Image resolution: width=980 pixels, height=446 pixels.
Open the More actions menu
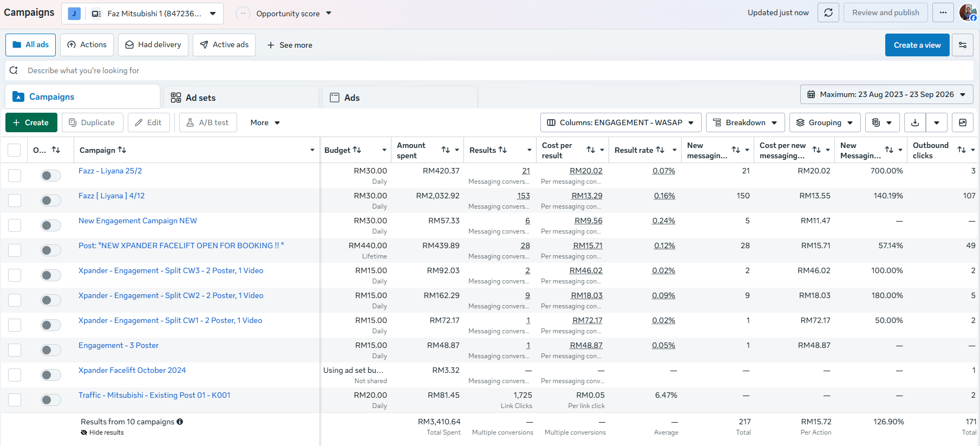coord(265,122)
